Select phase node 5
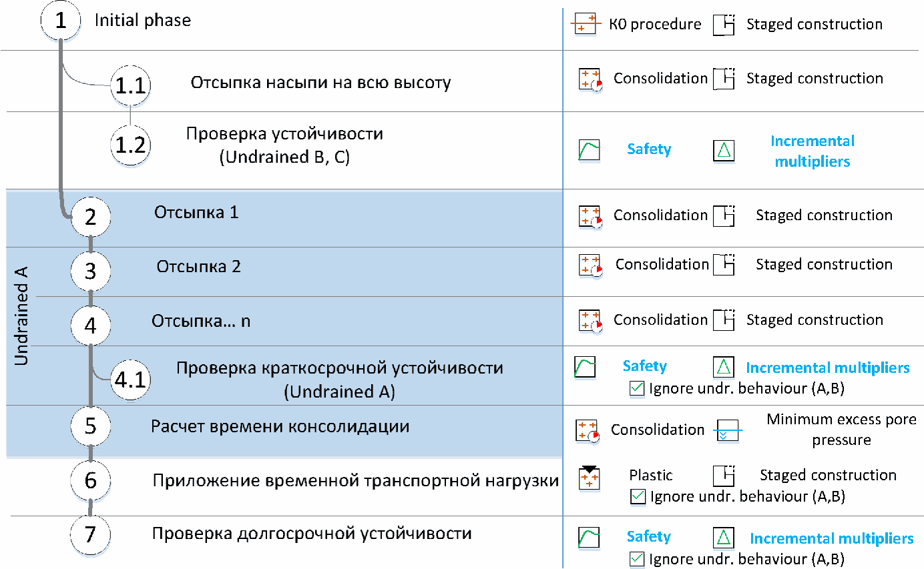The height and width of the screenshot is (569, 924). [x=91, y=426]
